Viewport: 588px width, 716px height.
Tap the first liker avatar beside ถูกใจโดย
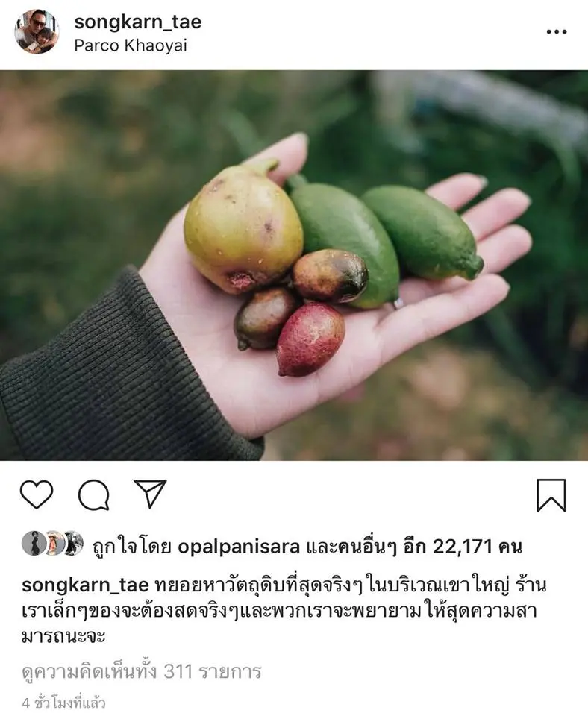(x=34, y=544)
